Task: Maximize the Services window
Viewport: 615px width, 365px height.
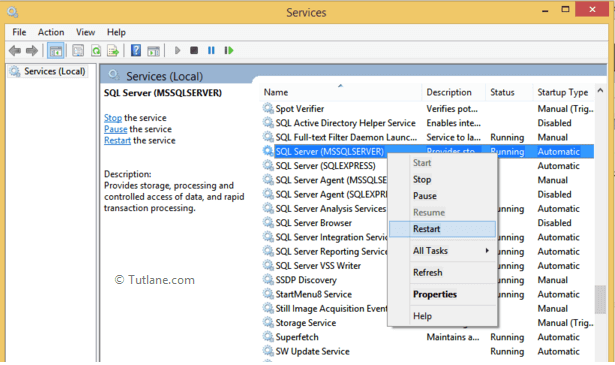Action: [565, 9]
